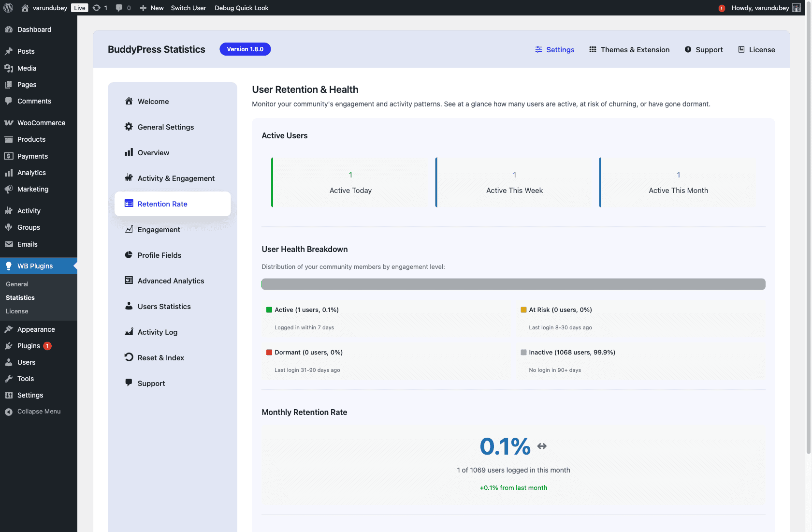812x532 pixels.
Task: Open the Profile Fields section icon
Action: point(129,255)
